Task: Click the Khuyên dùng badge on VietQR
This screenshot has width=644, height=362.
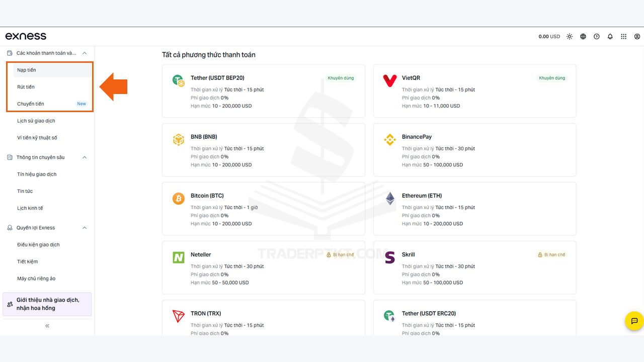Action: 552,78
